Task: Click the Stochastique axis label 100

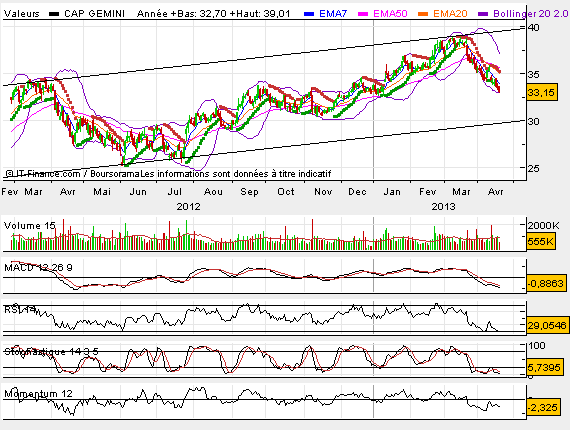Action: (537, 346)
